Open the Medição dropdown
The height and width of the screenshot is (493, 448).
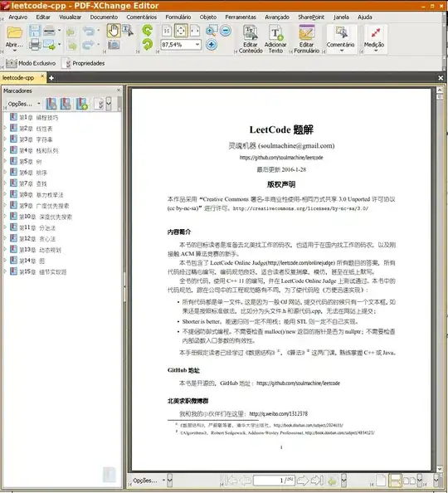(376, 51)
